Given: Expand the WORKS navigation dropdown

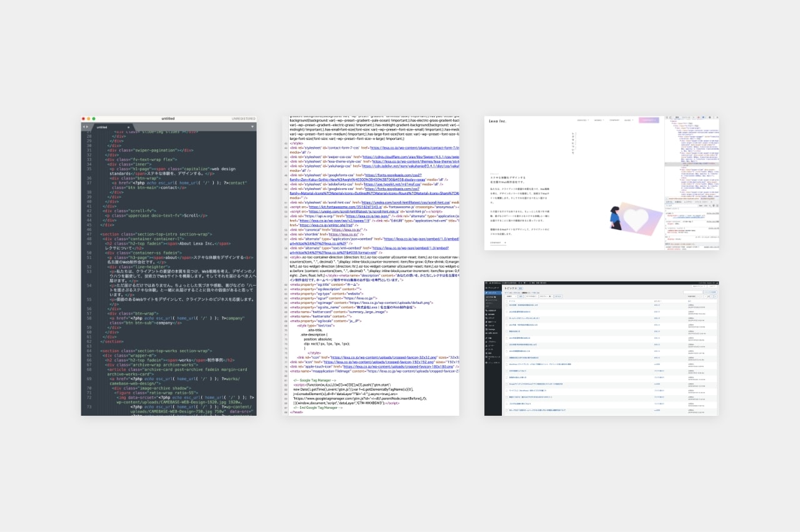Looking at the screenshot, I should point(599,120).
